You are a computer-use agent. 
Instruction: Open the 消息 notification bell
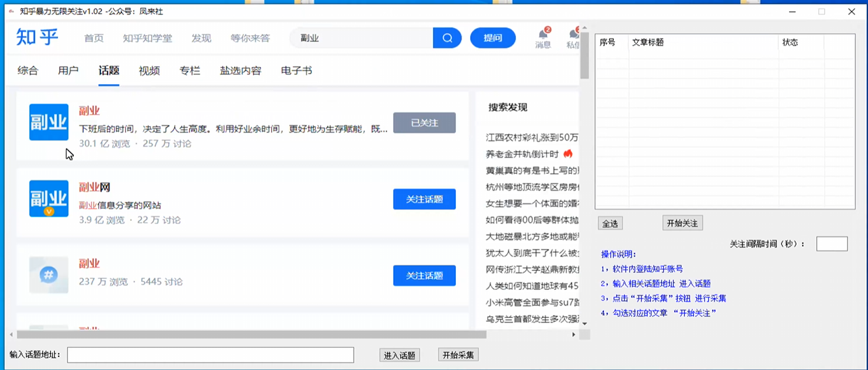[543, 35]
